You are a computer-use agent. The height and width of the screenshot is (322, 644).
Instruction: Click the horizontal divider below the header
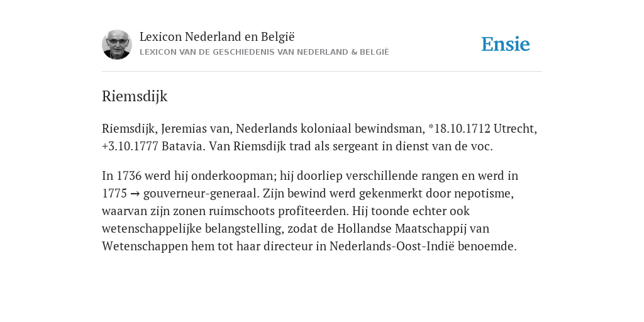point(322,72)
